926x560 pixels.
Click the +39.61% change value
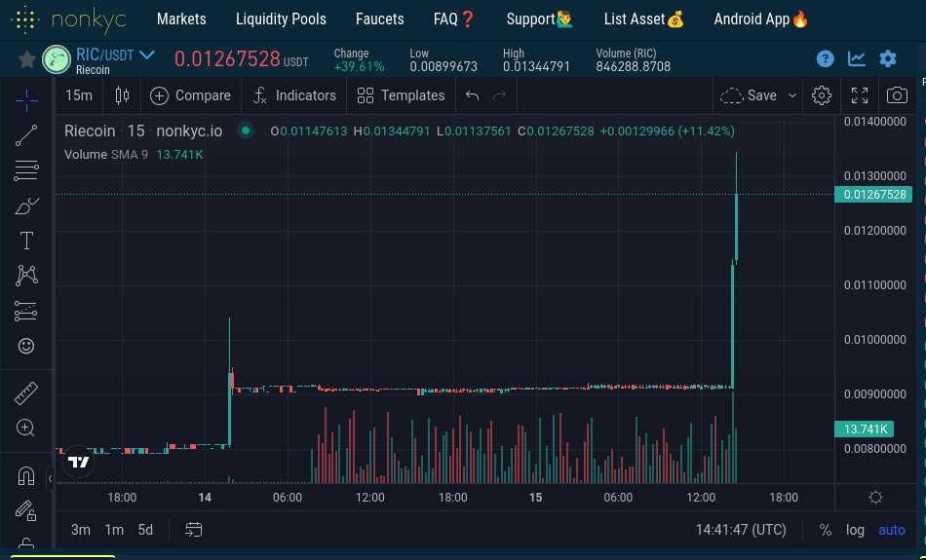359,66
